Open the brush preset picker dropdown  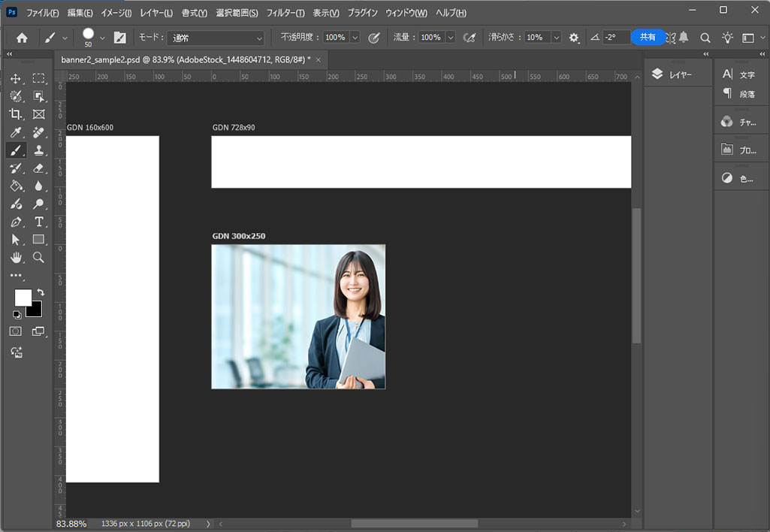point(103,38)
